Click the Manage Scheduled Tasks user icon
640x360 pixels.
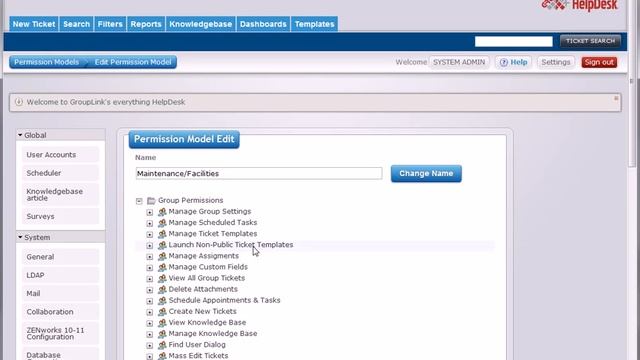pyautogui.click(x=162, y=223)
